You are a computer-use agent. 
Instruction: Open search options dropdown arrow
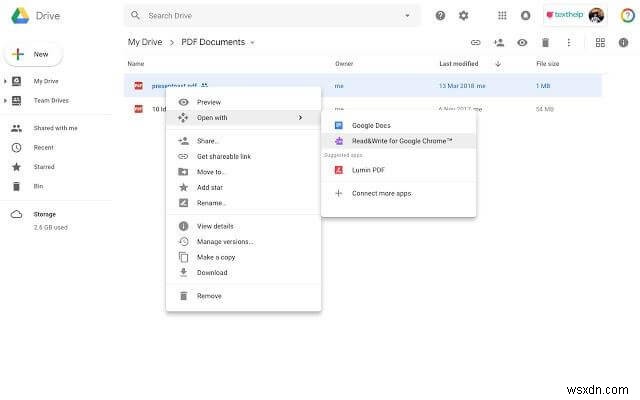click(x=407, y=16)
